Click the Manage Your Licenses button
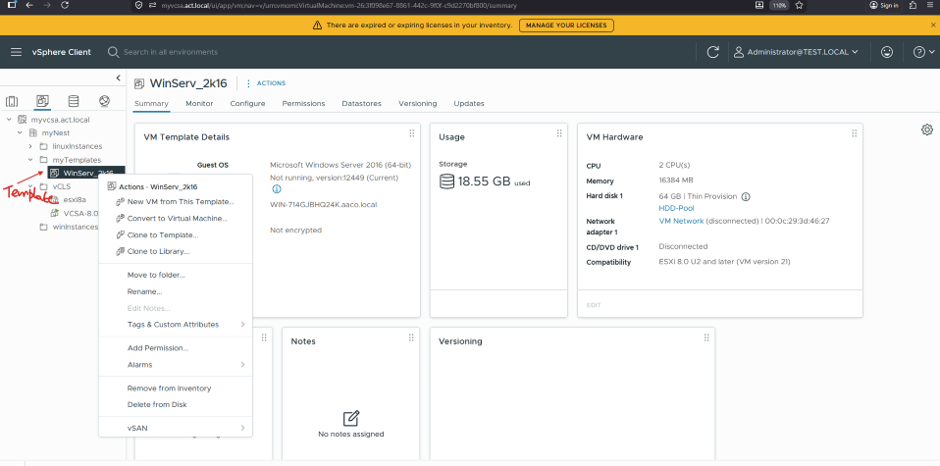The image size is (940, 466). pyautogui.click(x=566, y=25)
